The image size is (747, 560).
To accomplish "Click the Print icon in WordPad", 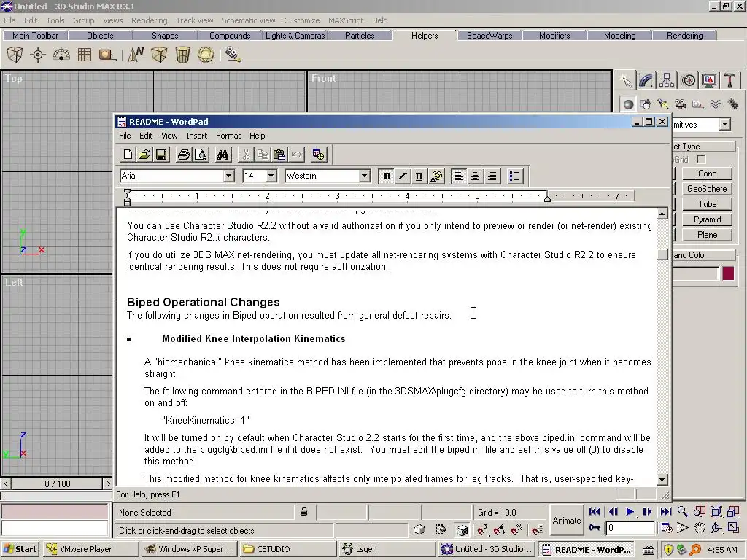I will 184,155.
